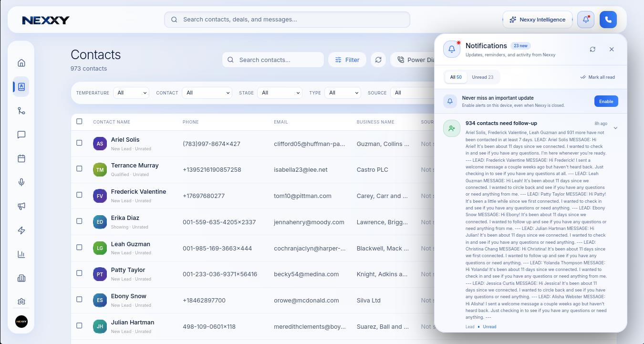
Task: Refresh the contacts list
Action: [x=378, y=60]
